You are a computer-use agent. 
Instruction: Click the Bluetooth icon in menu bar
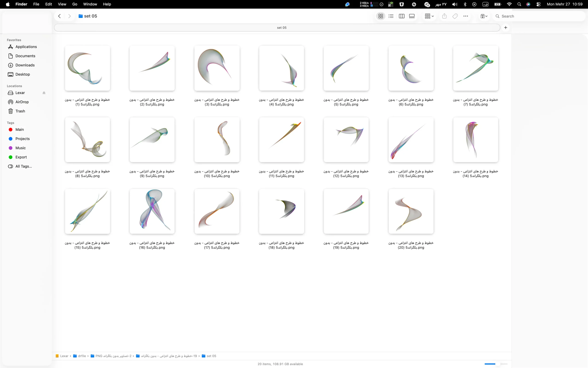(465, 4)
